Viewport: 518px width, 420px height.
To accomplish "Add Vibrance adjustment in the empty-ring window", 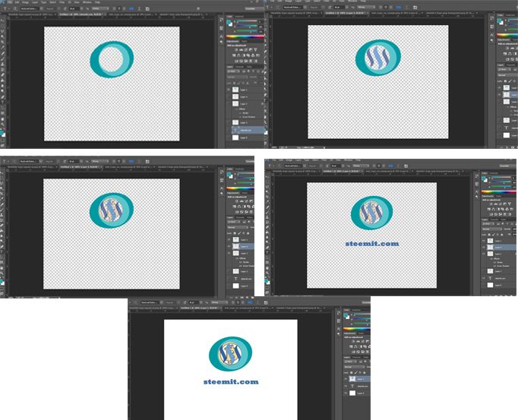I will coord(255,50).
